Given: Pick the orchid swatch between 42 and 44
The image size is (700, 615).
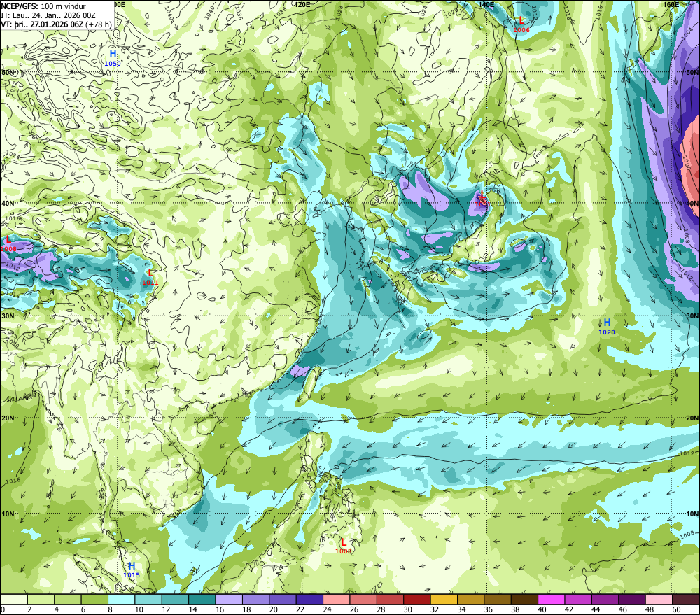Looking at the screenshot, I should pyautogui.click(x=578, y=599).
